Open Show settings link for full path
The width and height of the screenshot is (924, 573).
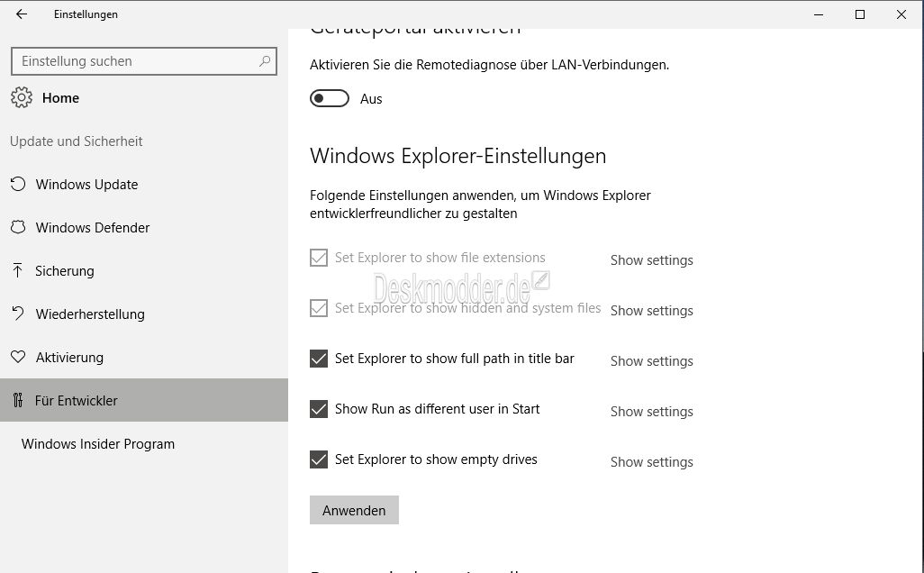[x=652, y=360]
